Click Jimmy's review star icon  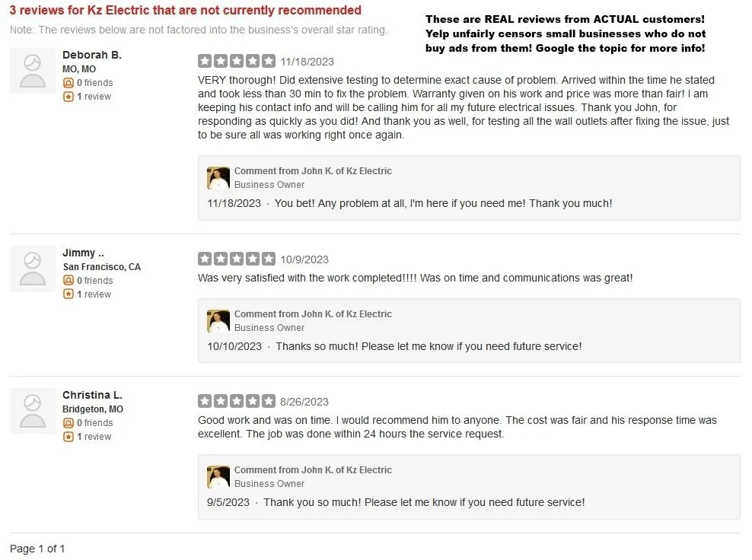(68, 294)
